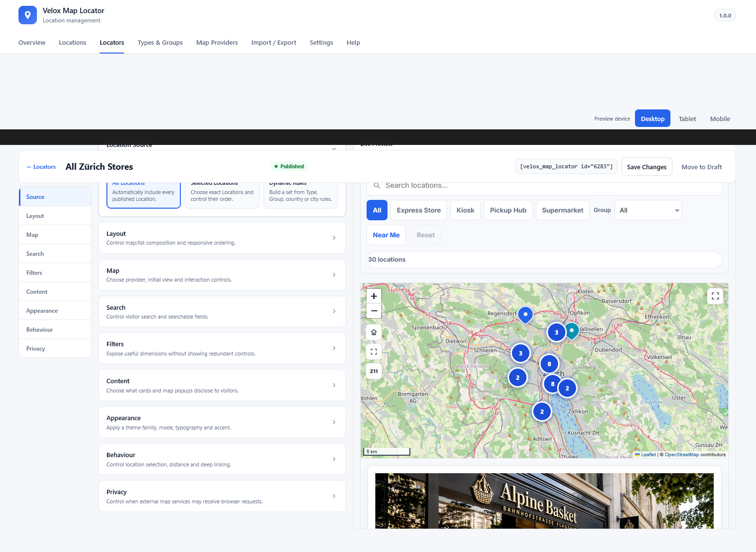
Task: Filter by Supermarket
Action: [563, 210]
